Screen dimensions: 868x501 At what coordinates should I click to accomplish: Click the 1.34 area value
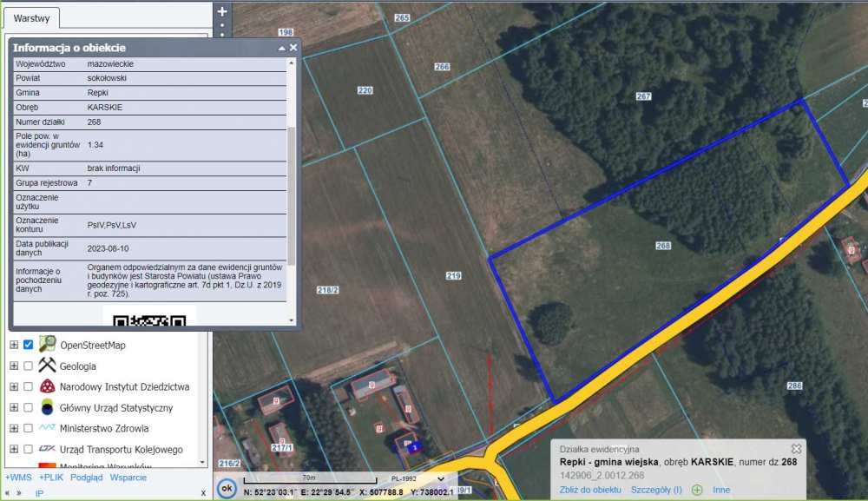tap(95, 144)
